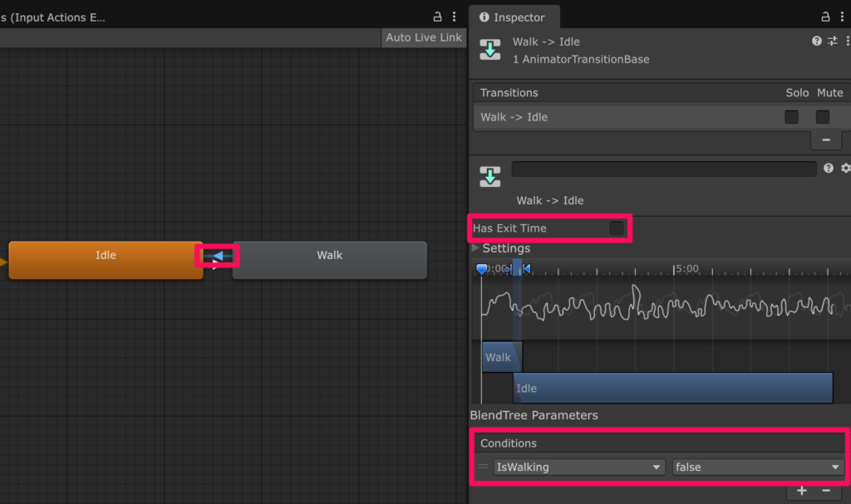
Task: Click the lock icon on the Animator panel
Action: 438,17
